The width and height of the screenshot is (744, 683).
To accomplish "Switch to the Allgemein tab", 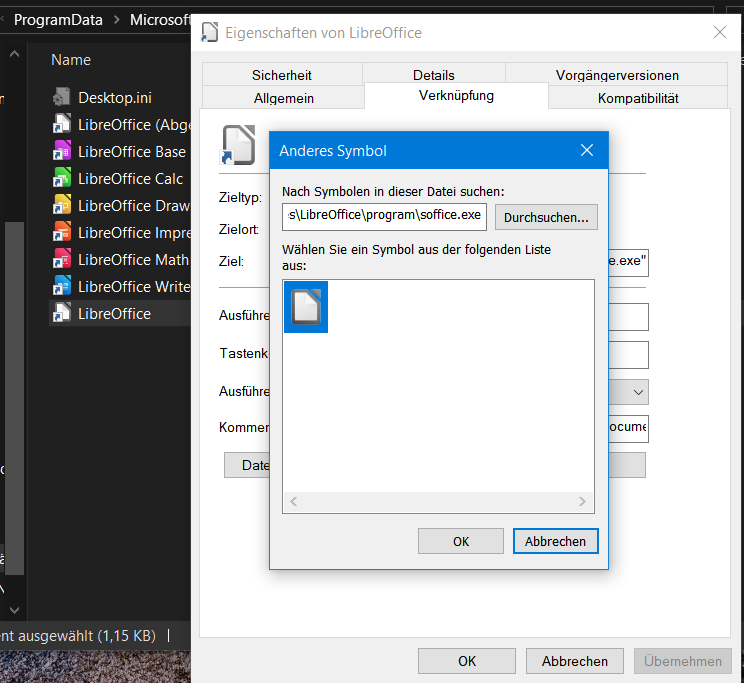I will pos(284,98).
